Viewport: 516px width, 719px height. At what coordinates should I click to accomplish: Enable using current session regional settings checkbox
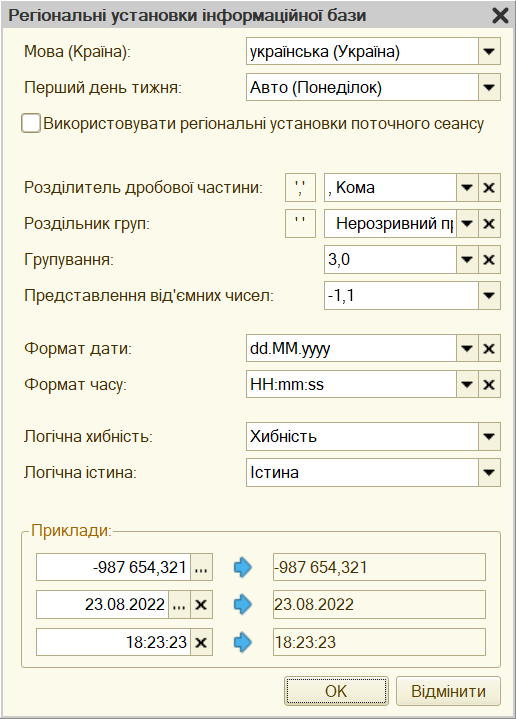[x=31, y=124]
